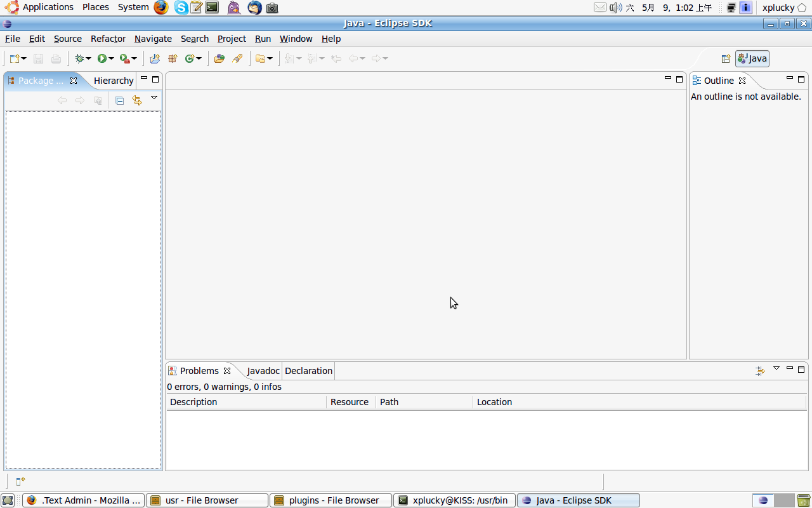Click the External Tools run icon
This screenshot has width=812, height=508.
(125, 58)
